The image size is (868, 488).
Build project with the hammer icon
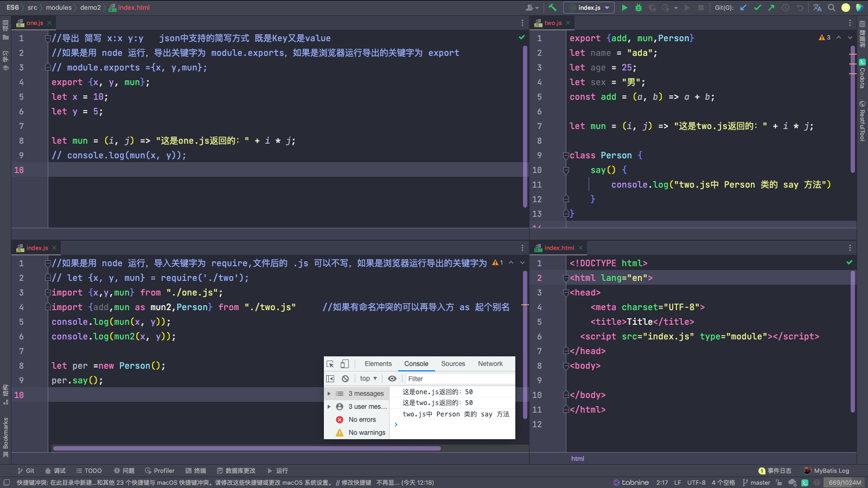(x=552, y=8)
